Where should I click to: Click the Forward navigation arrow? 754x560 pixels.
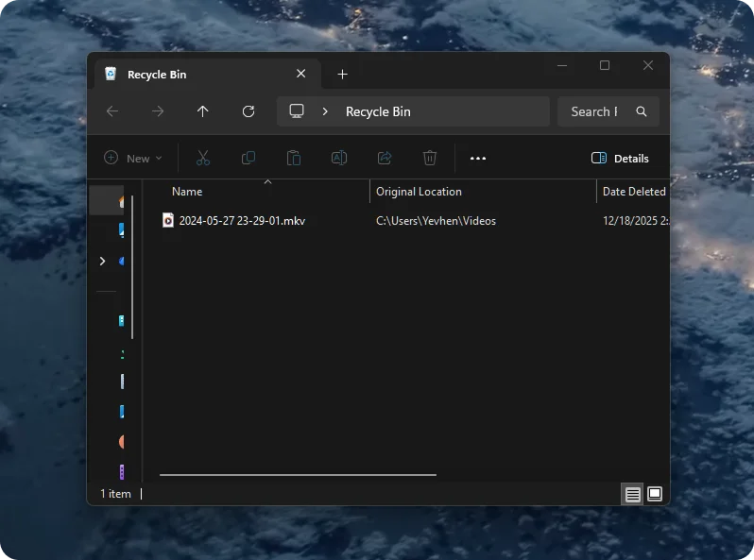click(157, 111)
